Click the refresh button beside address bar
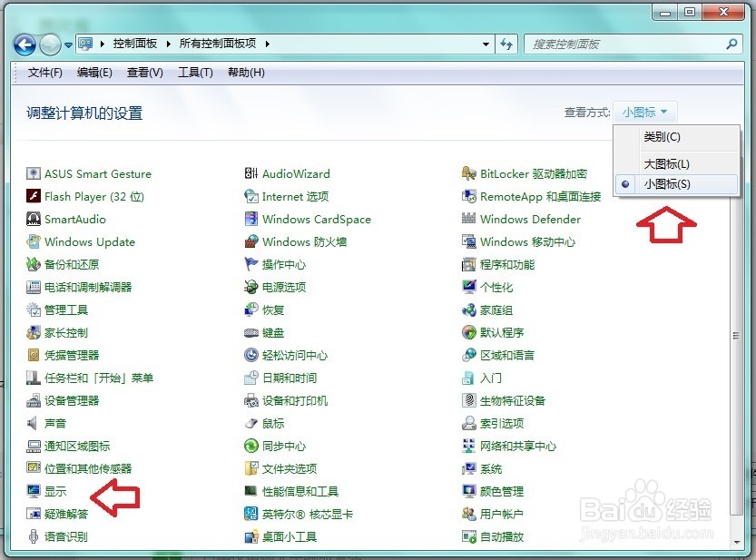The height and width of the screenshot is (560, 756). [x=506, y=44]
